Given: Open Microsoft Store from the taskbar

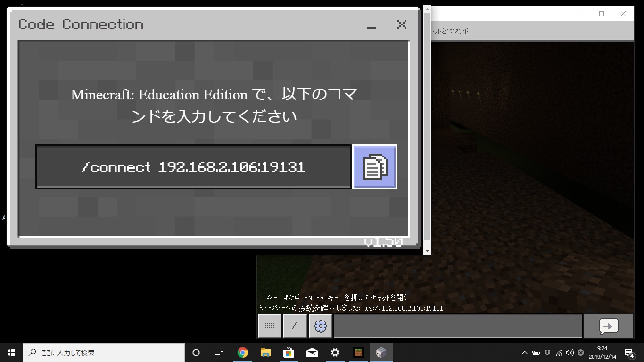Looking at the screenshot, I should coord(289,353).
